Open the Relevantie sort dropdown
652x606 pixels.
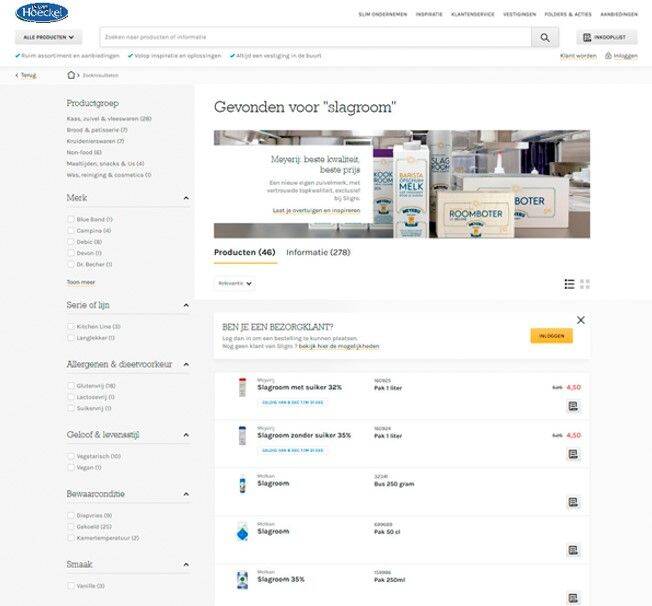coord(235,283)
